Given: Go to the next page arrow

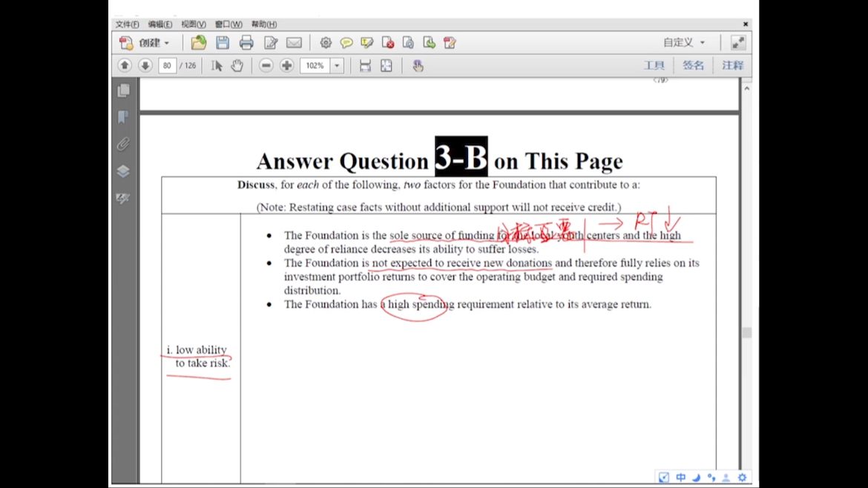Looking at the screenshot, I should pyautogui.click(x=145, y=66).
